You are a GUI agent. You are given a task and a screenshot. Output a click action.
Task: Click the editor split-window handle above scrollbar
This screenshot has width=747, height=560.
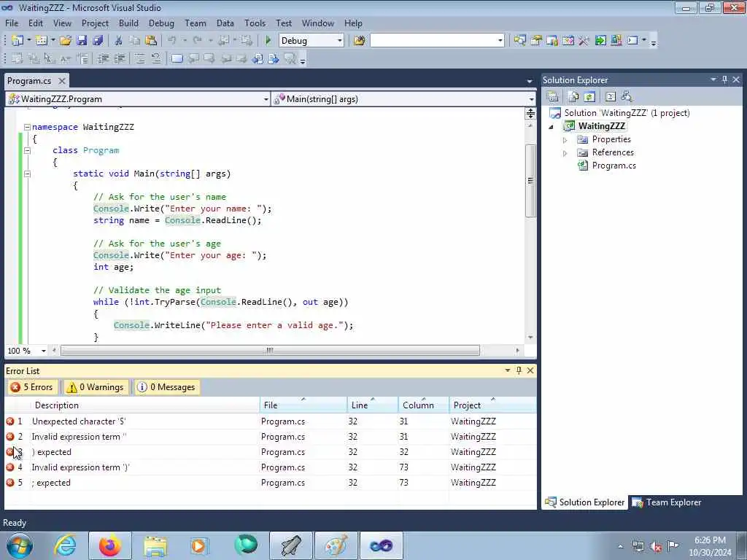(x=530, y=113)
